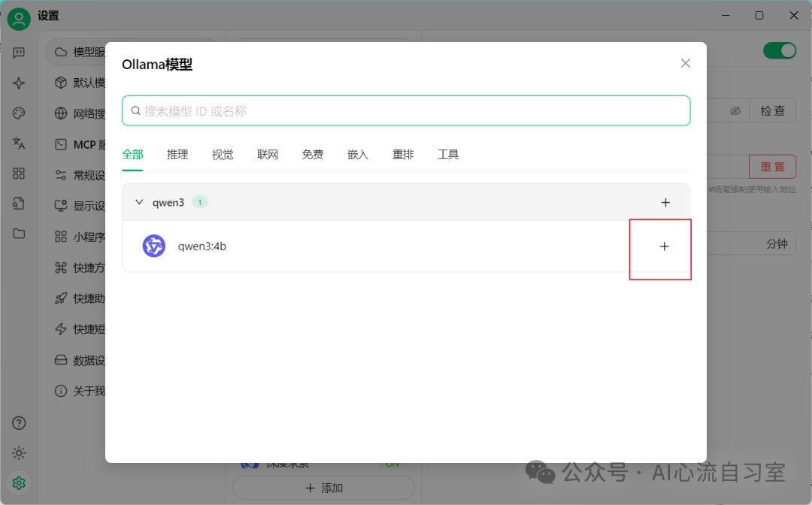
Task: Close the Ollama模型 dialog
Action: tap(685, 63)
